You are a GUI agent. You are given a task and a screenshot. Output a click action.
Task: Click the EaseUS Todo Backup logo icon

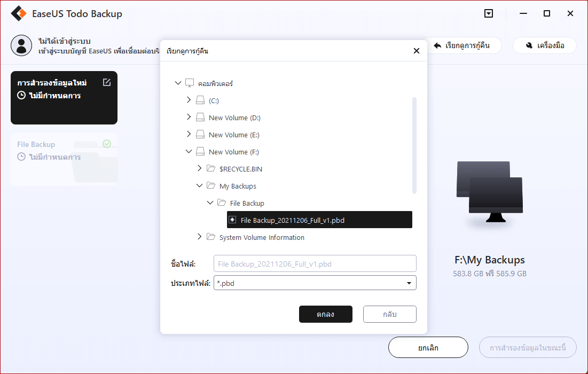(x=19, y=13)
